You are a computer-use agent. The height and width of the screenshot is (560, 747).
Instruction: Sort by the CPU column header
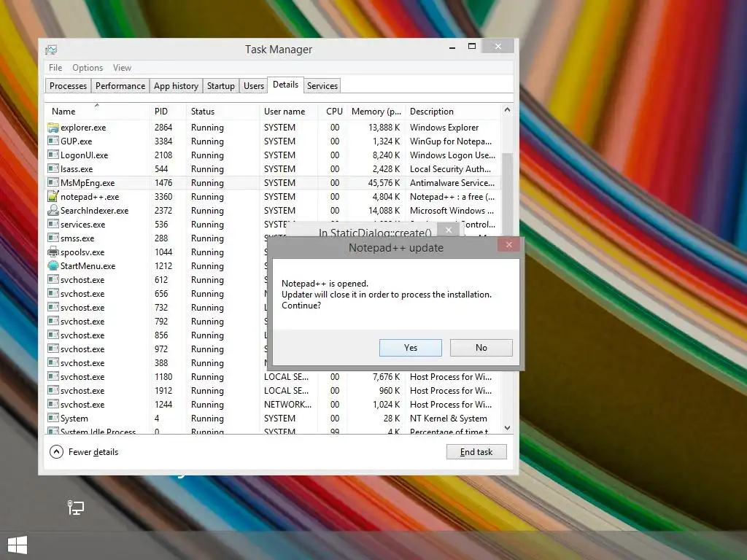[x=333, y=112]
